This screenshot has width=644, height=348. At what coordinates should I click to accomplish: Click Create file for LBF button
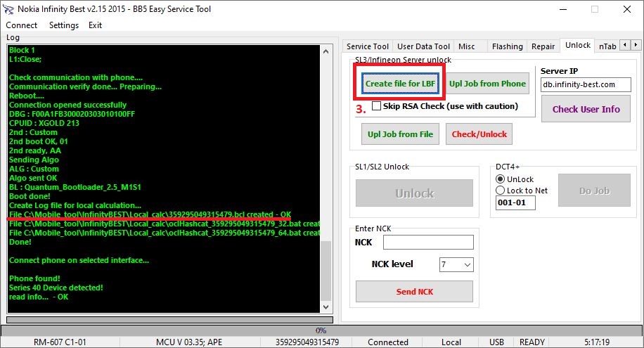(x=400, y=84)
